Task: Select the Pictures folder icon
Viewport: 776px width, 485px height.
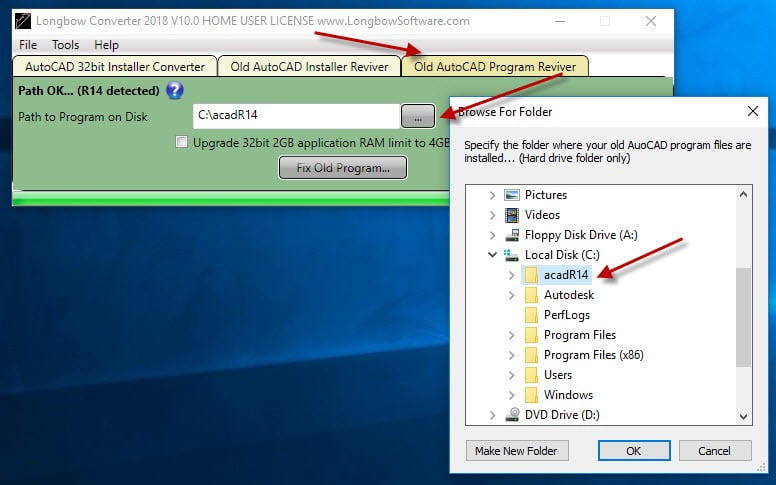Action: click(511, 195)
